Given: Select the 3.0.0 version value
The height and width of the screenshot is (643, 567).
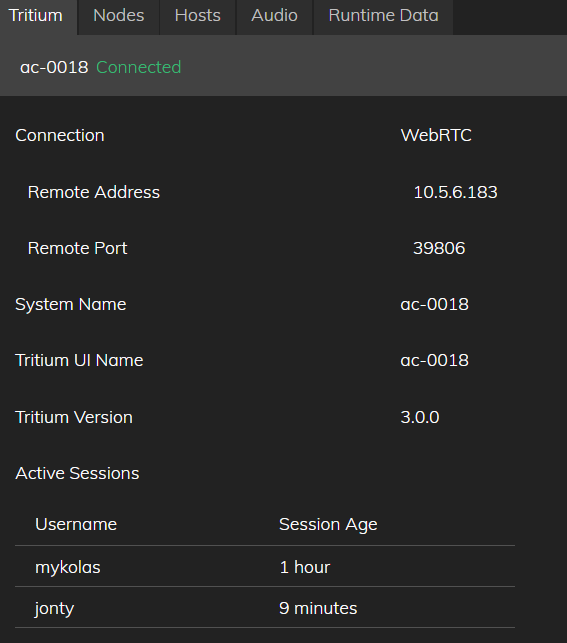Looking at the screenshot, I should (420, 417).
